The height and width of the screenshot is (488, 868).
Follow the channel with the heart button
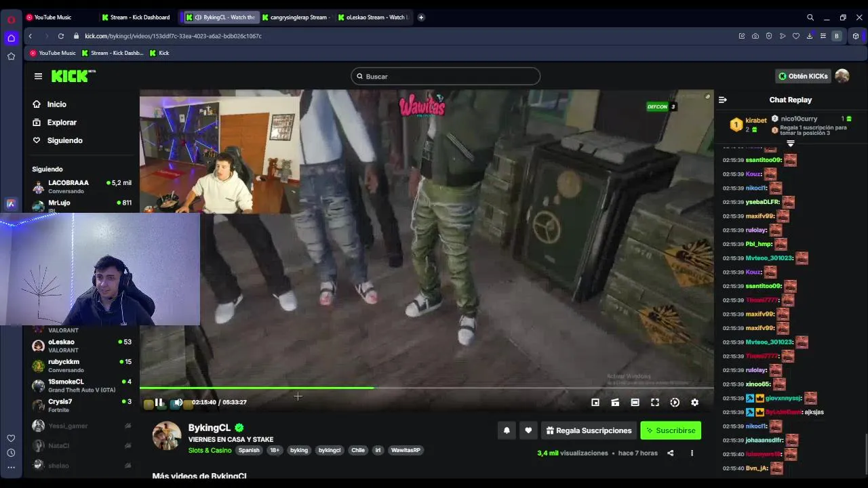[528, 430]
